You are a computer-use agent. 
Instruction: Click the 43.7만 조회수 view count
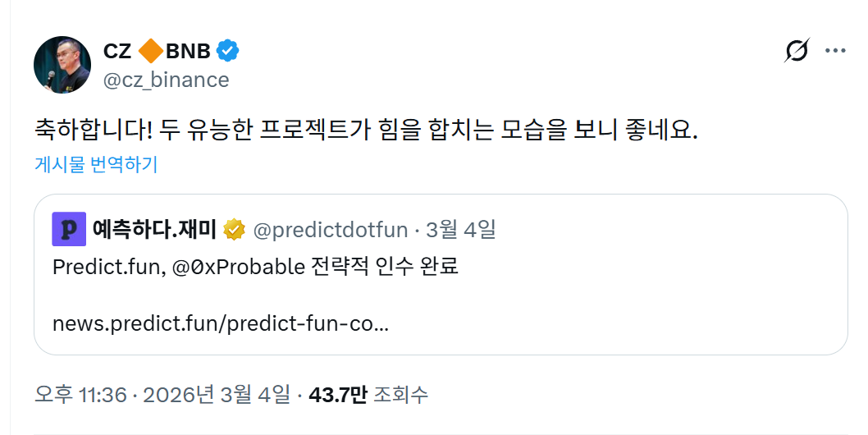(x=368, y=395)
